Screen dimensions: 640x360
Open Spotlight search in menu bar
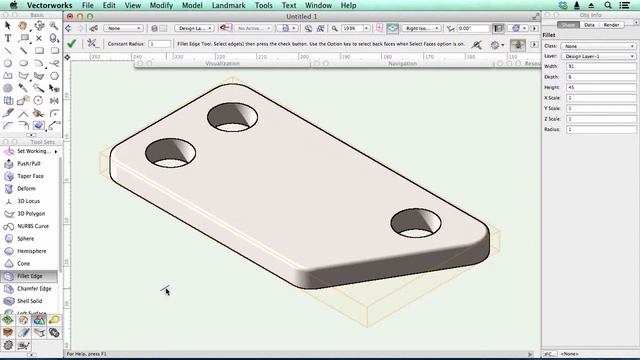(x=608, y=5)
